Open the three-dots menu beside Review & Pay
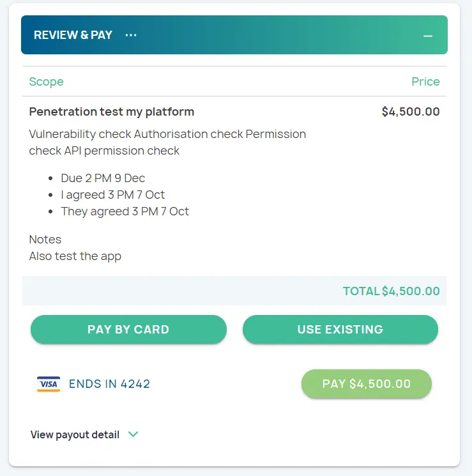This screenshot has width=472, height=476. [x=131, y=35]
